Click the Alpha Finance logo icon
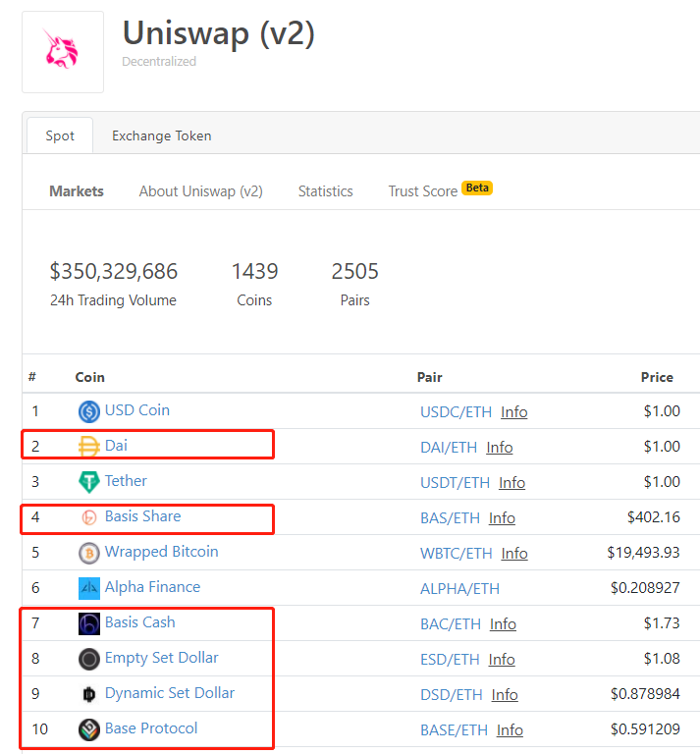The image size is (700, 754). (x=89, y=588)
